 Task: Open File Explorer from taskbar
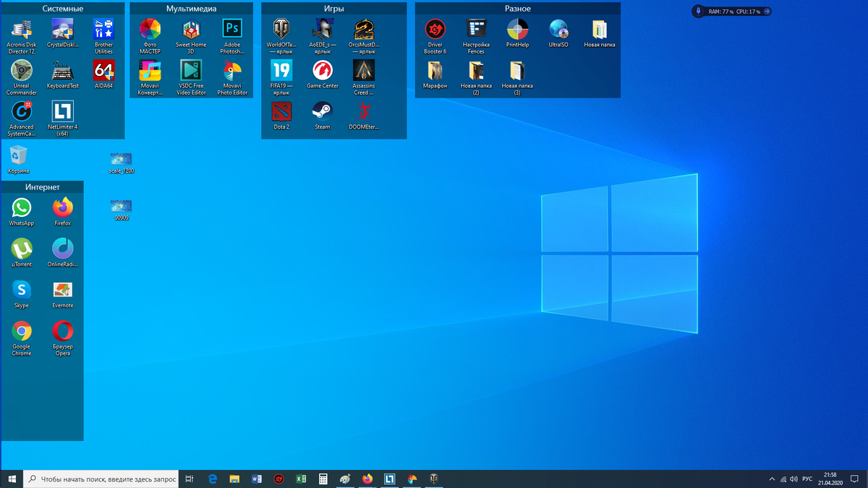click(x=234, y=479)
